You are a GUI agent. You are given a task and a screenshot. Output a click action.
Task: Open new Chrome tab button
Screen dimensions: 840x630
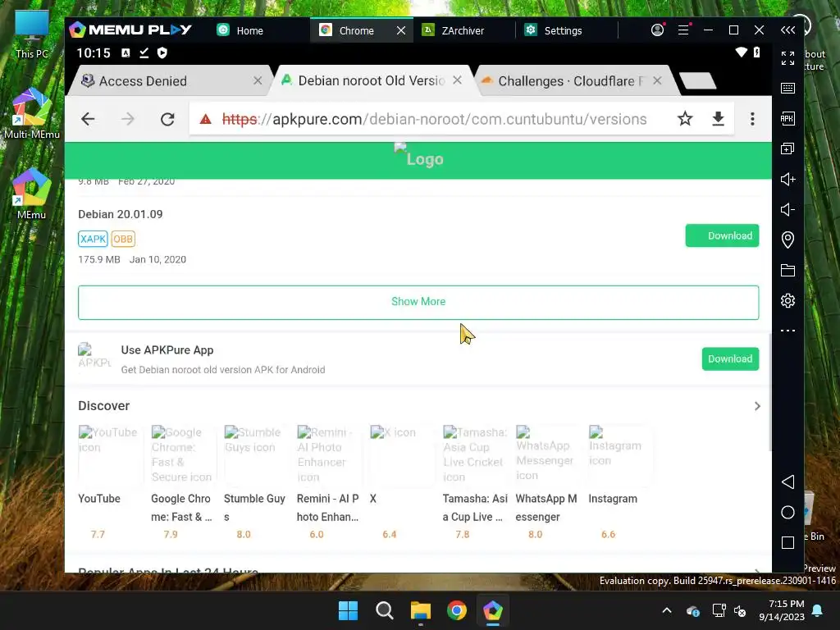click(697, 81)
